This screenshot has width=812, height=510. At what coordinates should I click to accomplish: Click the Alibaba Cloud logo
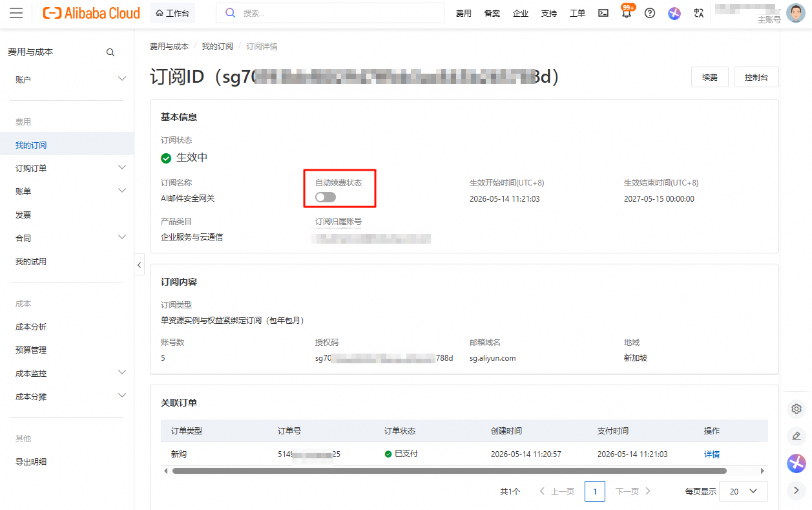[91, 13]
